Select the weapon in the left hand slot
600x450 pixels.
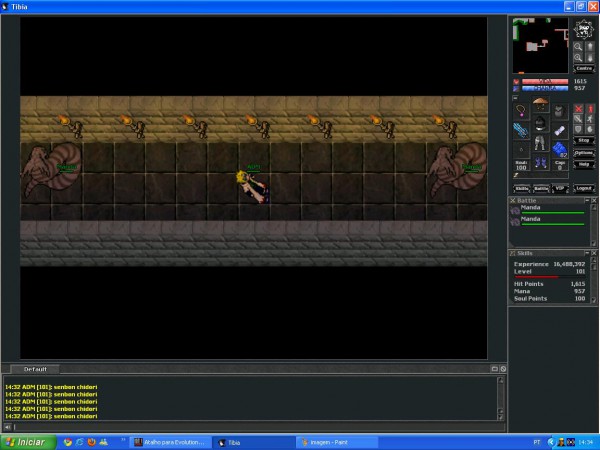point(521,130)
